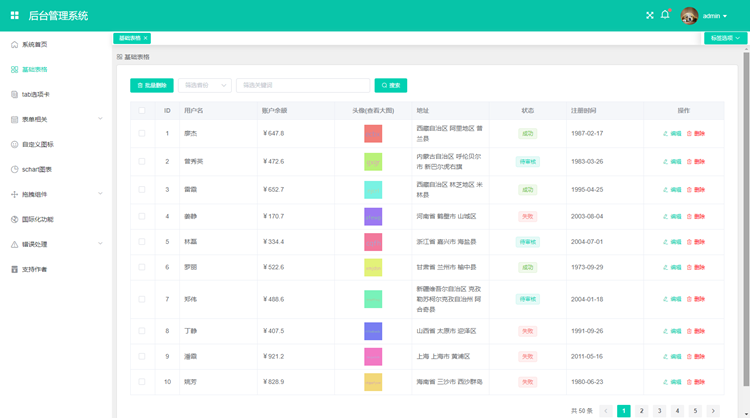Click the 系统首页 home icon in the sidebar
The image size is (750, 418).
pyautogui.click(x=14, y=45)
